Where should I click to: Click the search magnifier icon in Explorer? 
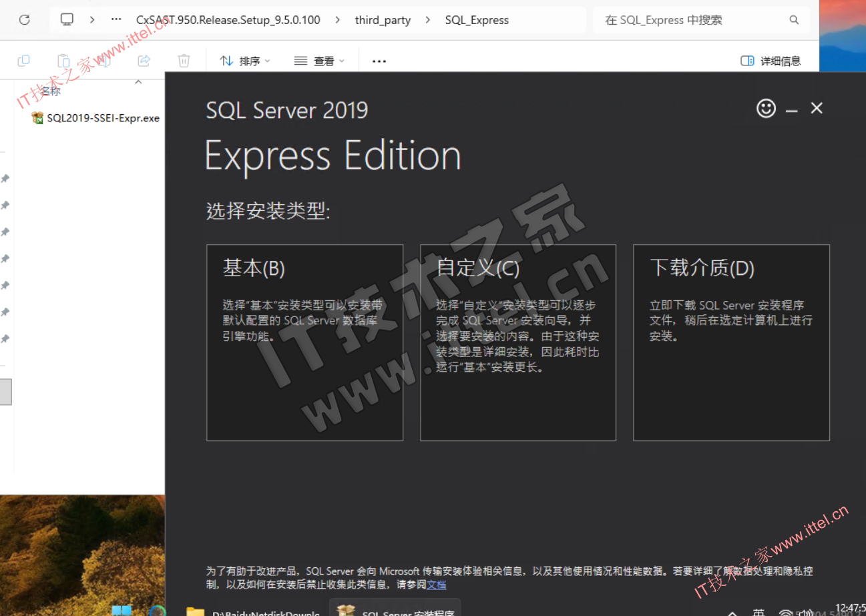point(794,20)
